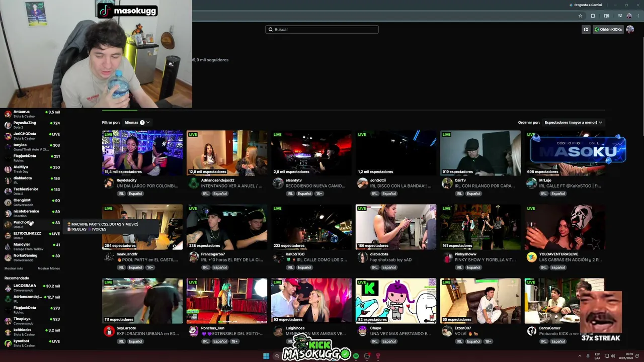Click Reydelacity channel avatar under thumbnail

[x=109, y=183]
